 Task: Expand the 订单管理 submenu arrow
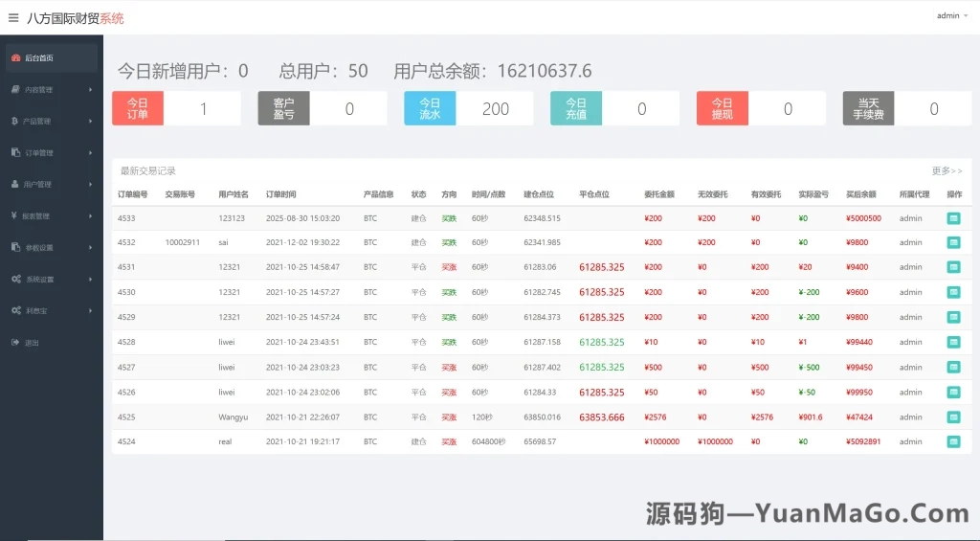[x=91, y=152]
